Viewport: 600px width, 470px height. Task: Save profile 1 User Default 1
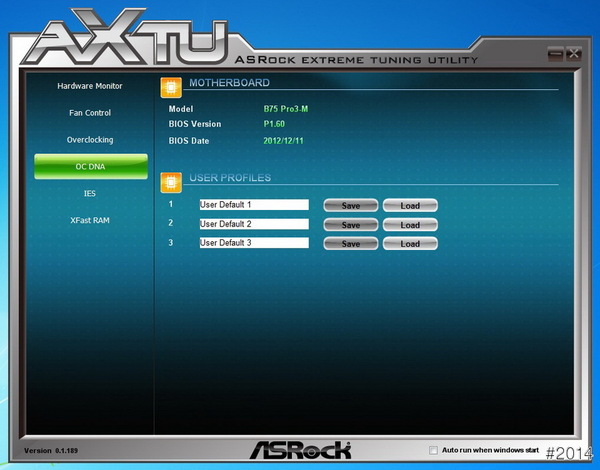pyautogui.click(x=351, y=206)
